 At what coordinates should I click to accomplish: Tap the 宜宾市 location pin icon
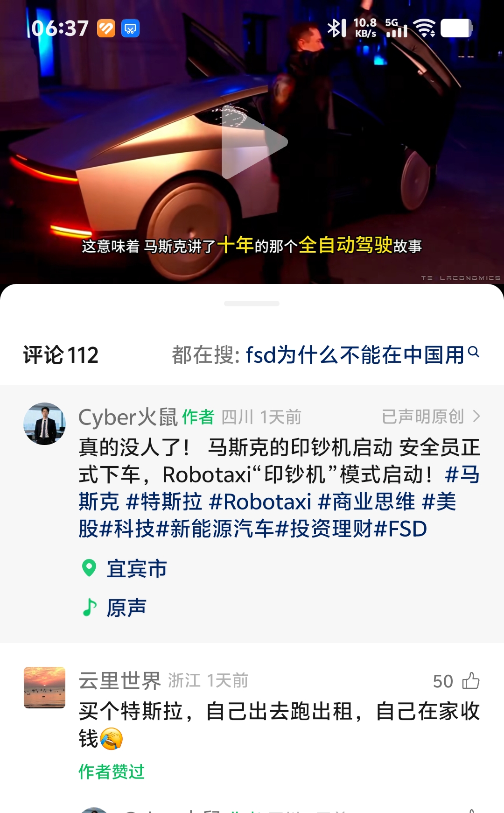pos(89,568)
